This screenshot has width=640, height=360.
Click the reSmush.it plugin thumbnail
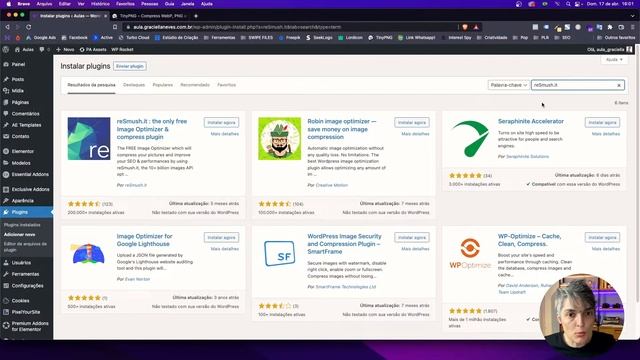[x=89, y=139]
